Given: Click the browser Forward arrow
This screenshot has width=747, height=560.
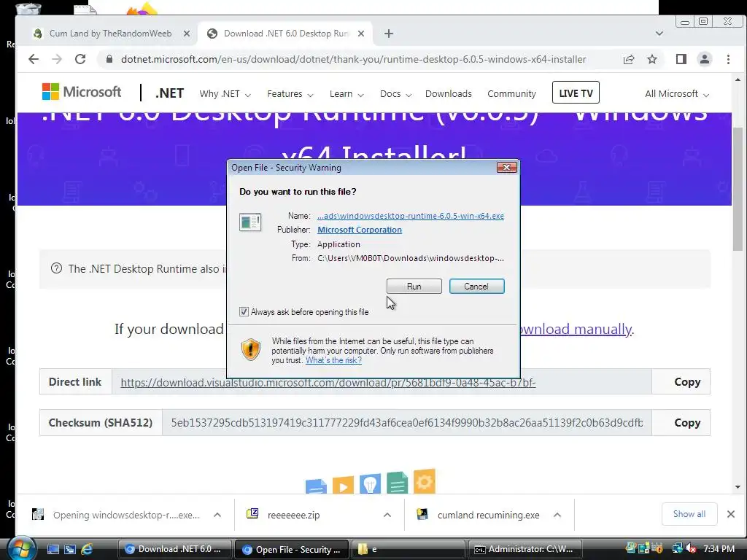Looking at the screenshot, I should pyautogui.click(x=57, y=59).
